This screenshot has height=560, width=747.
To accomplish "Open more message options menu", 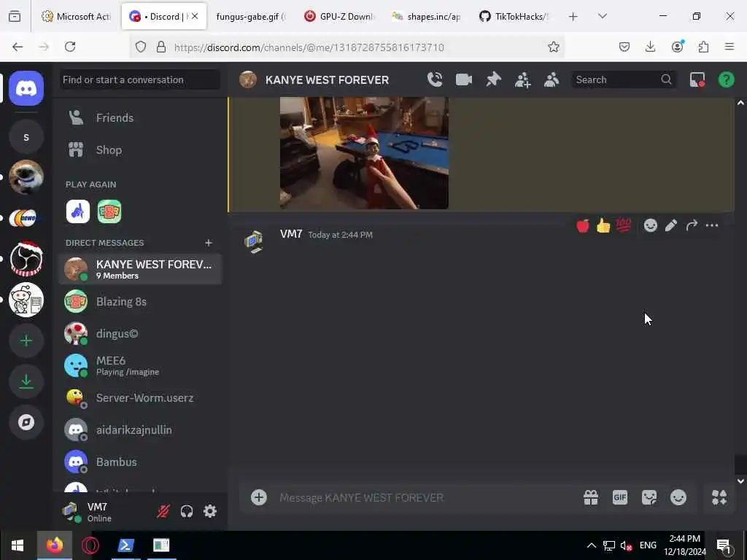I will (712, 225).
